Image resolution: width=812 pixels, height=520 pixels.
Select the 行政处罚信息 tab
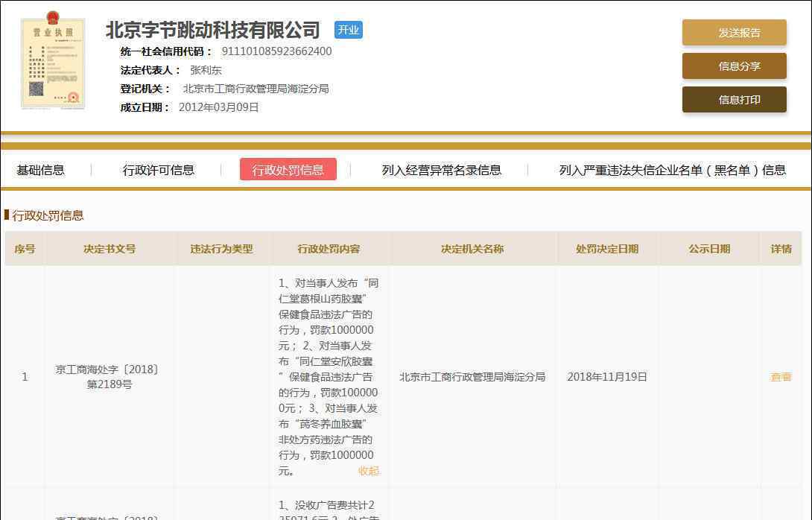coord(288,169)
